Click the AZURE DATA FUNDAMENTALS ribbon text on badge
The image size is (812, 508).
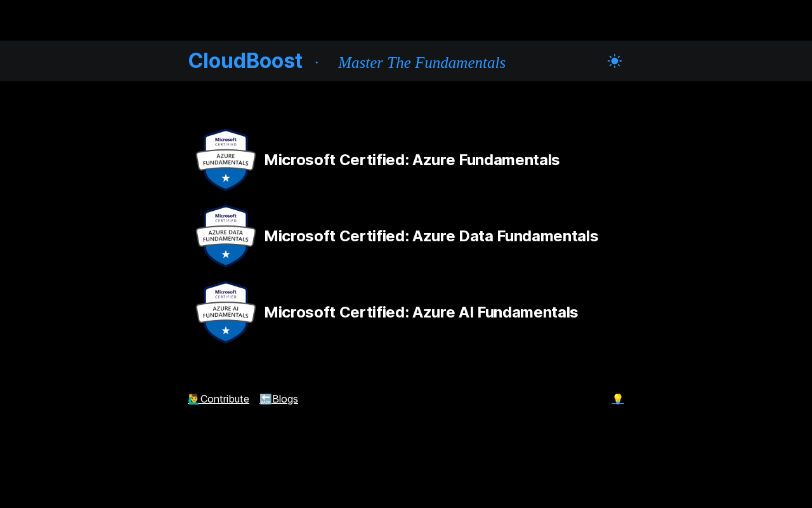tap(226, 236)
